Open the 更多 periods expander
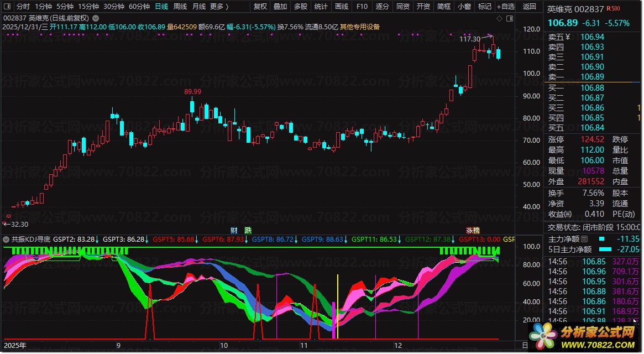 point(219,6)
